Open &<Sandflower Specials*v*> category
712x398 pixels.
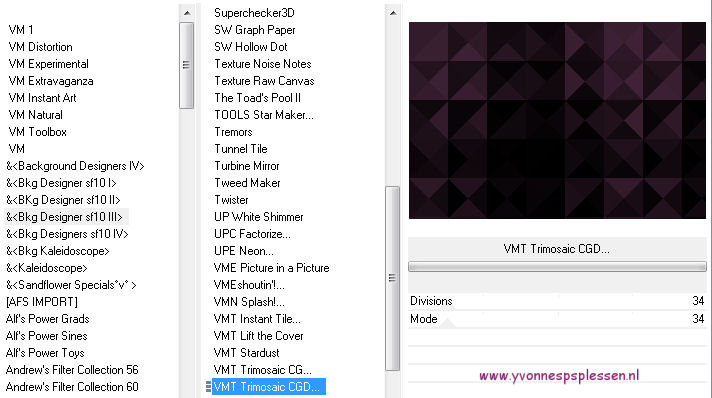pos(71,285)
